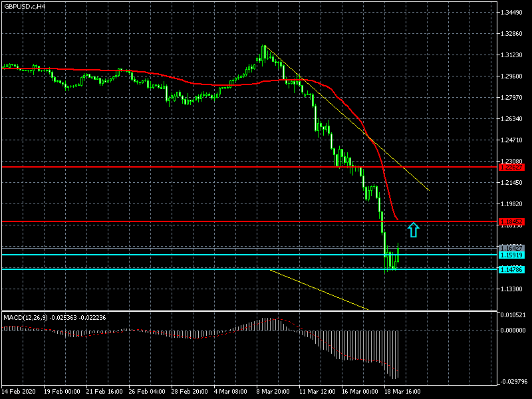Click the red 1.18452 price label
Screen dimensions: 532x399
pyautogui.click(x=513, y=221)
